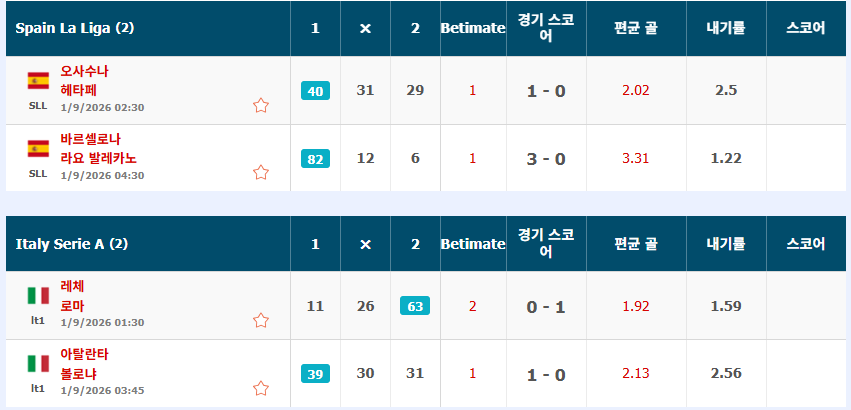Click the 3 - 0 predicted score for 바르셀로나

546,159
